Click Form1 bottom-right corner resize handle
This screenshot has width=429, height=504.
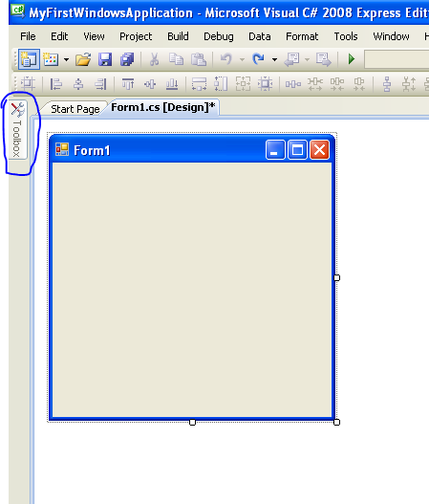click(337, 422)
